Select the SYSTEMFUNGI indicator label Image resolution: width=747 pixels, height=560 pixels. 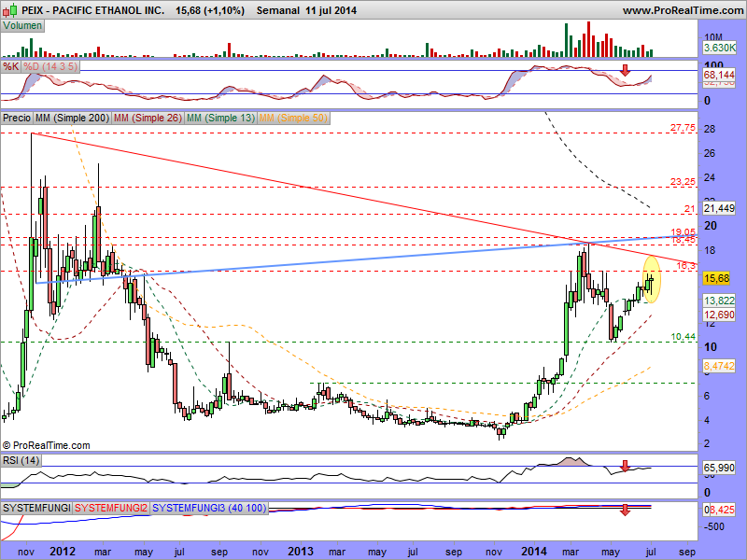tap(36, 508)
